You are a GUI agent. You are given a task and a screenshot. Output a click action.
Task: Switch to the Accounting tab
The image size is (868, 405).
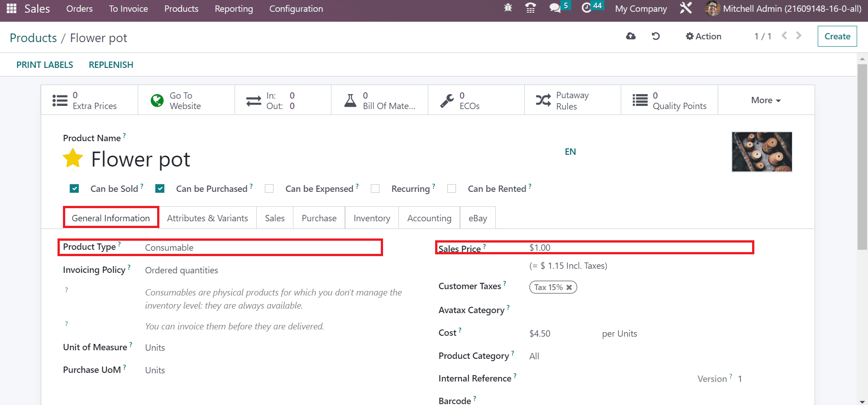click(429, 218)
